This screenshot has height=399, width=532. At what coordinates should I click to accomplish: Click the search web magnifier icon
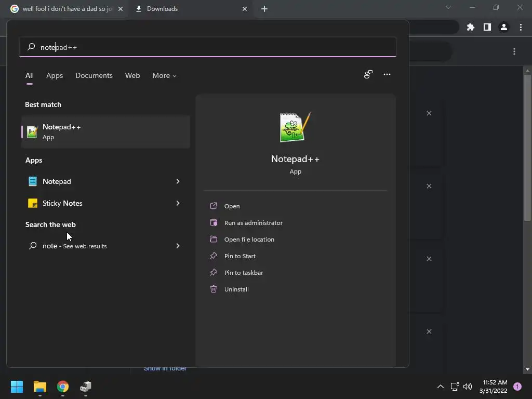point(33,246)
